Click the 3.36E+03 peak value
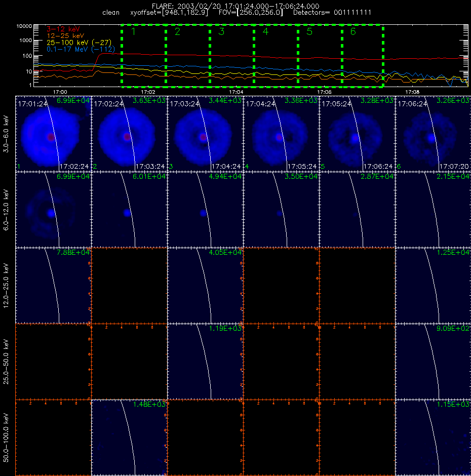The width and height of the screenshot is (471, 476). (301, 100)
